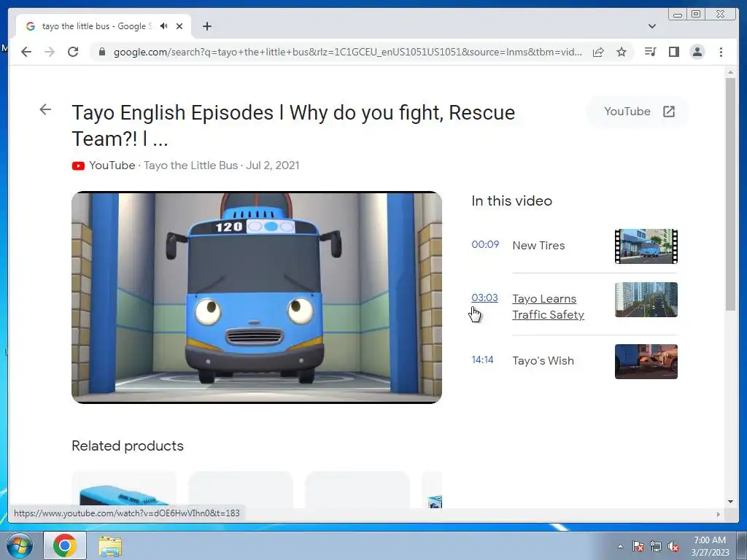Click the first blue bus related product card
Viewport: 747px width, 560px height.
click(124, 489)
